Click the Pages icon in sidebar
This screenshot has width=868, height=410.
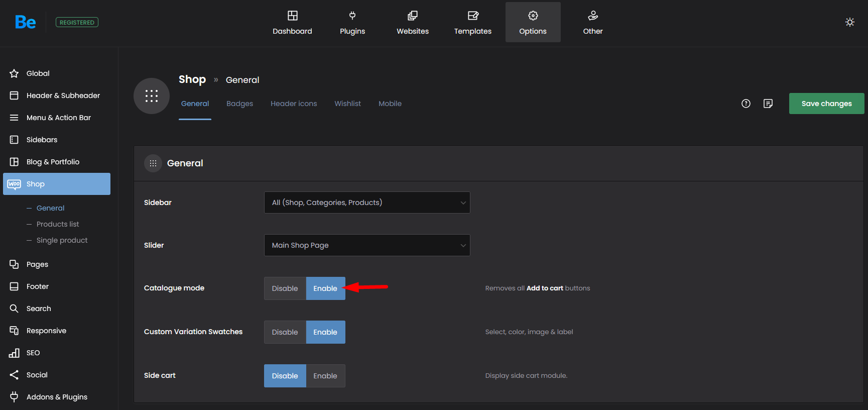pos(14,264)
